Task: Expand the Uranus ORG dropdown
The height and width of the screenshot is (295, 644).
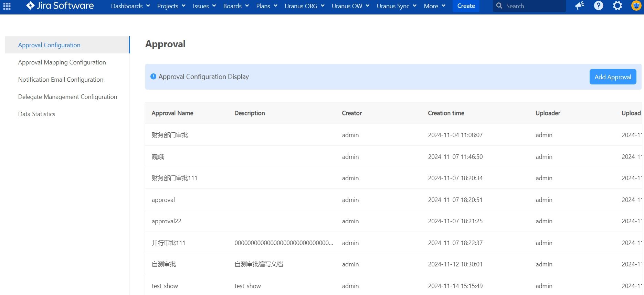Action: pyautogui.click(x=305, y=6)
